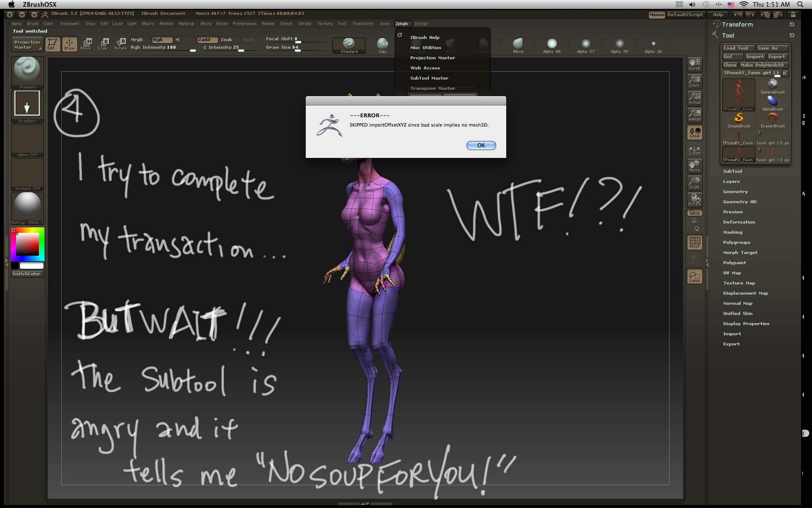
Task: Click the Make PolyMesh3D button
Action: click(x=764, y=65)
